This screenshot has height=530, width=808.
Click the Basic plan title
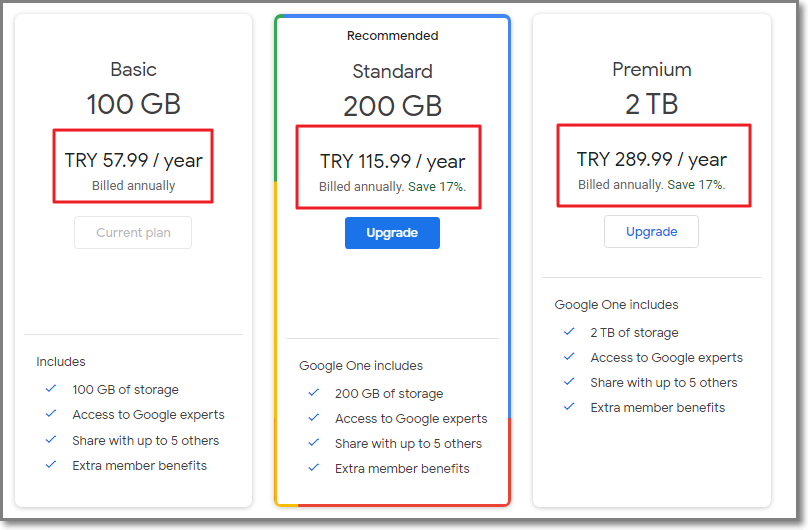[133, 70]
